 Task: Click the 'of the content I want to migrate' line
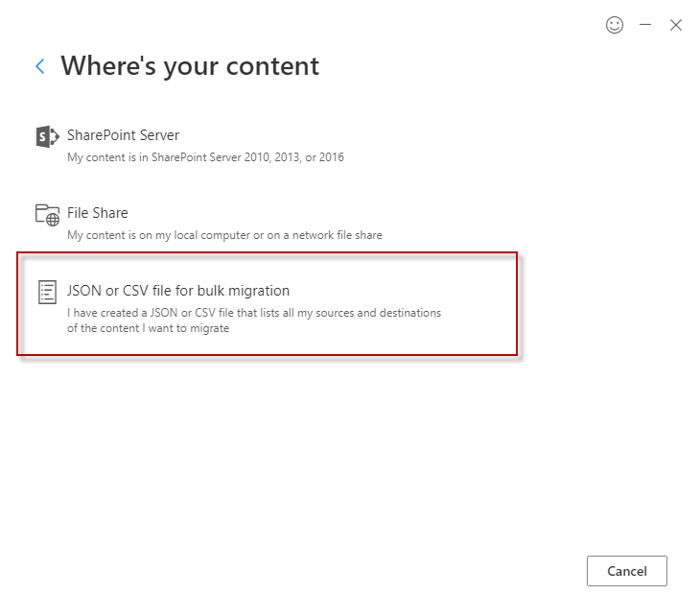pos(148,328)
